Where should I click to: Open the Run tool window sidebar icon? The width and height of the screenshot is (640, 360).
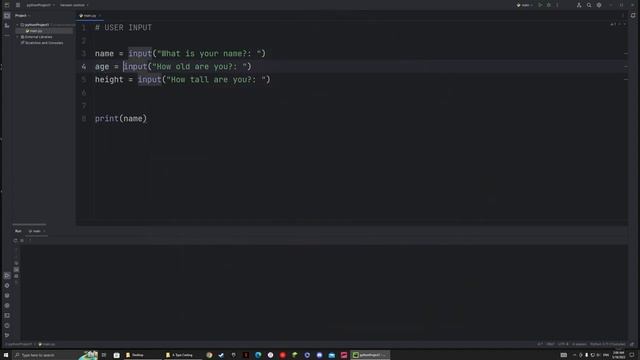[7, 276]
